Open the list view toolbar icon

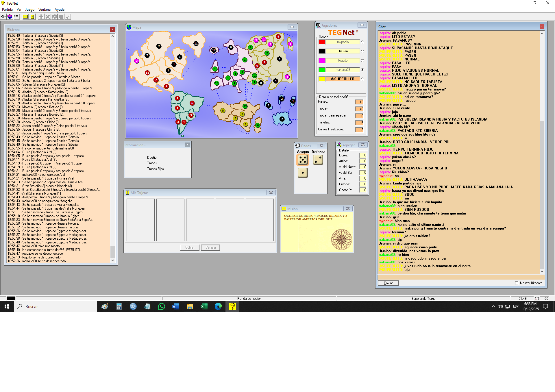[16, 17]
